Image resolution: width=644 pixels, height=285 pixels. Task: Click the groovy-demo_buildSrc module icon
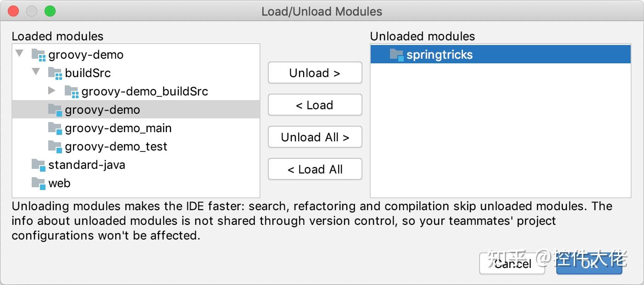(x=73, y=91)
